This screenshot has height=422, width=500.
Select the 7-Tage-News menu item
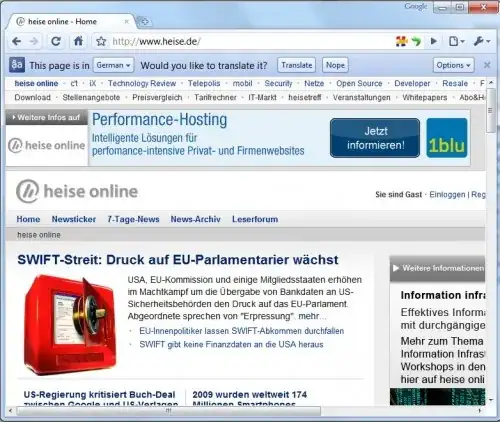[133, 219]
